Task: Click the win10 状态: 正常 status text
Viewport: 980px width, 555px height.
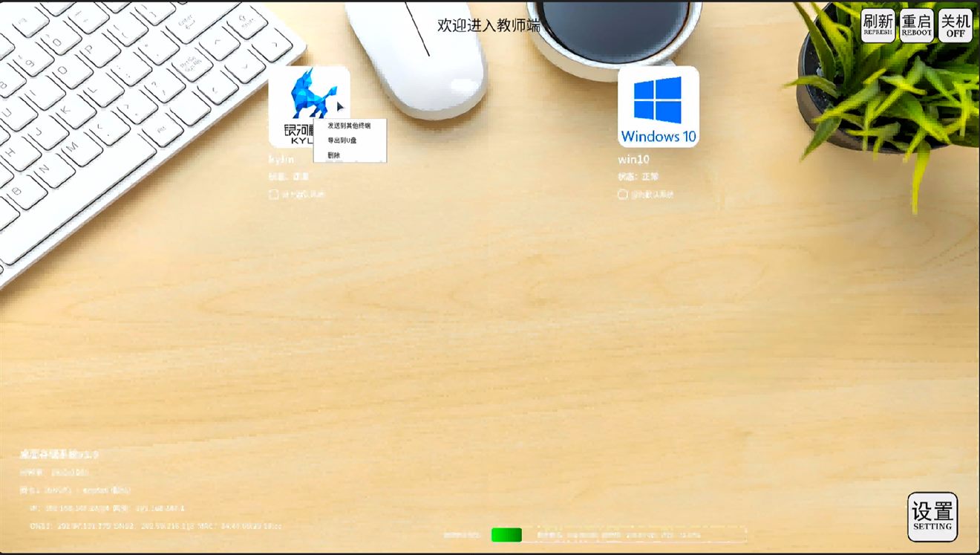Action: (638, 177)
